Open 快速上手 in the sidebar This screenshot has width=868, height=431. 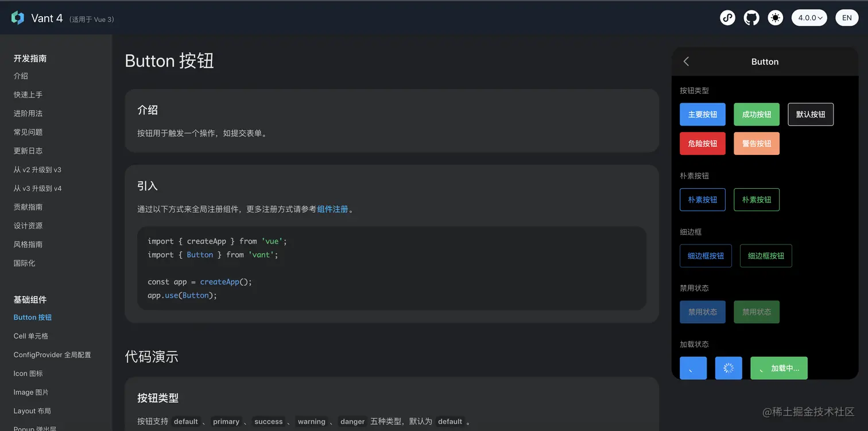(x=28, y=95)
